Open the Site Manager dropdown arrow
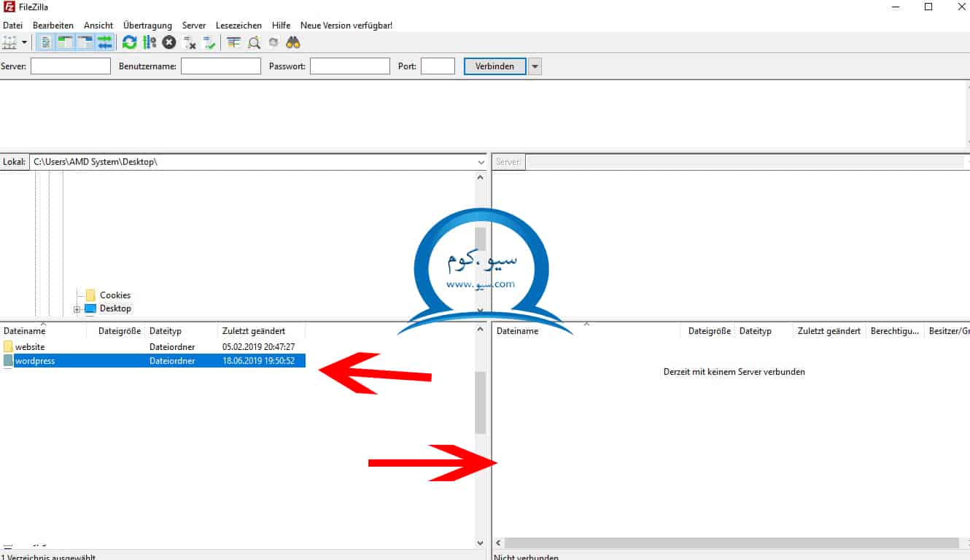The height and width of the screenshot is (560, 970). [24, 42]
